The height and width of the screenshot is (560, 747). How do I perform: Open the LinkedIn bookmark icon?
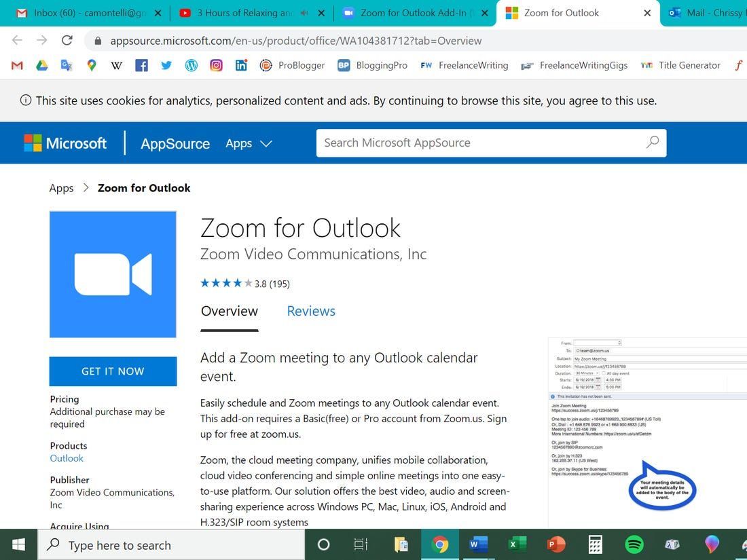[240, 65]
